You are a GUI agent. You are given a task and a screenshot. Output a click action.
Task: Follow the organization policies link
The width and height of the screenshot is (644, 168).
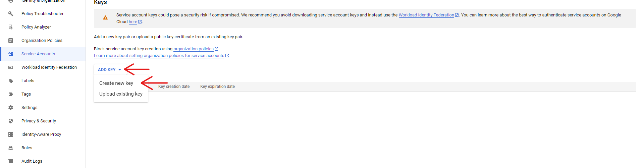(x=193, y=49)
